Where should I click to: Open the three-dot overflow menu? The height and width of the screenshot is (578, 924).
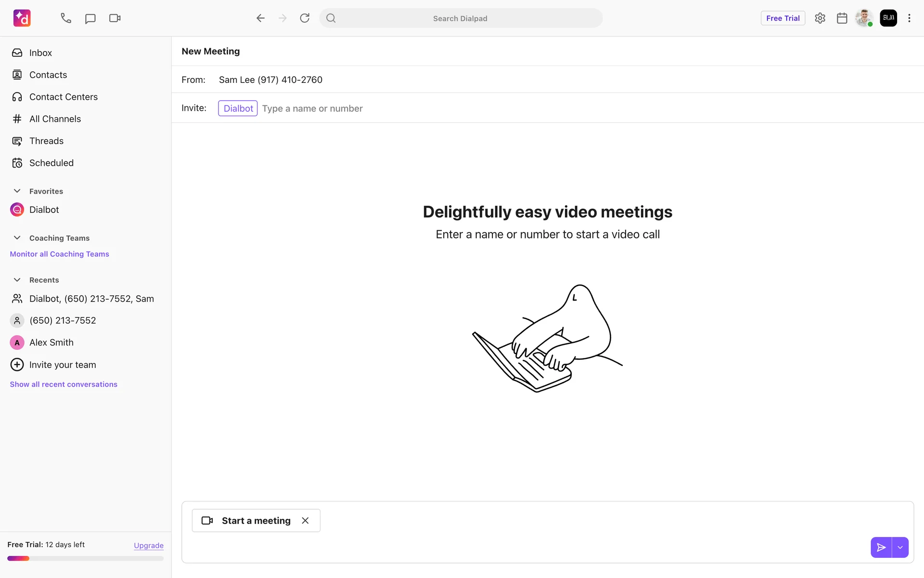910,18
